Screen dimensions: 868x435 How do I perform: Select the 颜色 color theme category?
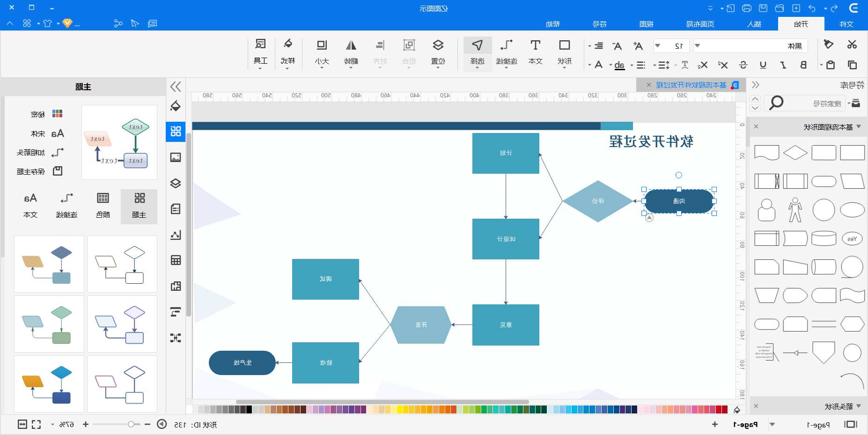(x=103, y=206)
